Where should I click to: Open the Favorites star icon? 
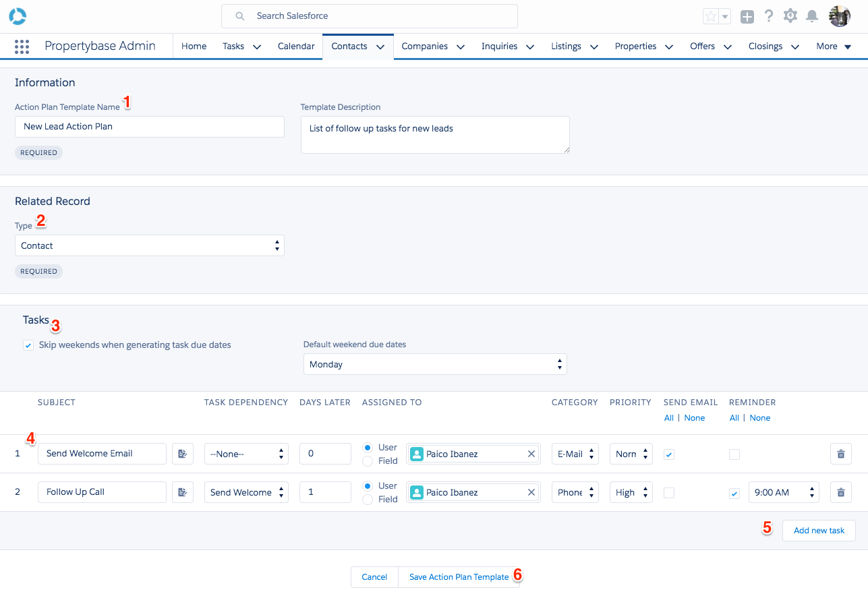click(710, 17)
